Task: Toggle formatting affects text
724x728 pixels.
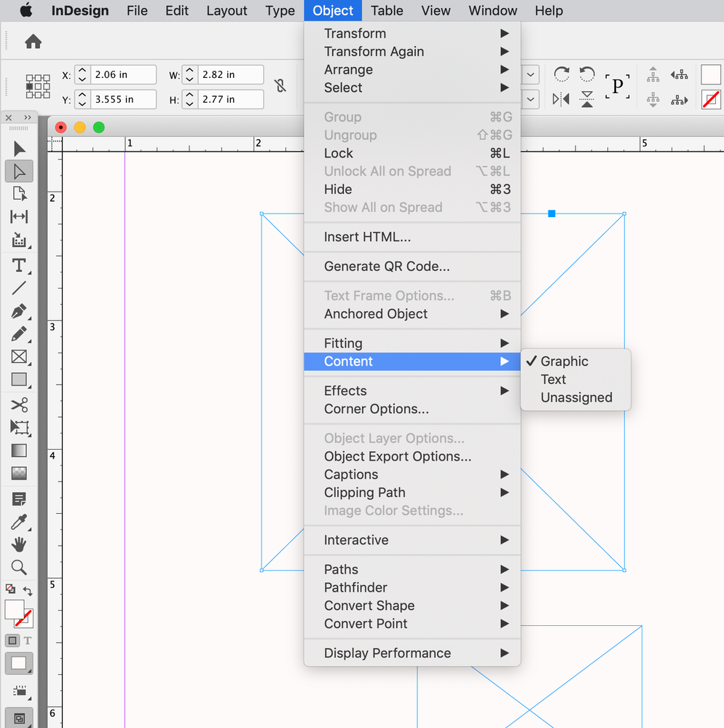Action: click(x=28, y=641)
